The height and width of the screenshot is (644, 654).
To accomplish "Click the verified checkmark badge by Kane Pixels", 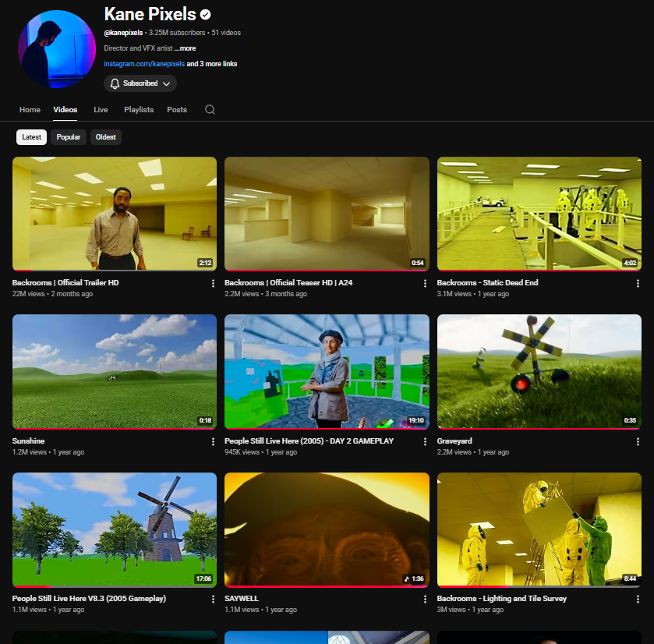I will click(205, 15).
